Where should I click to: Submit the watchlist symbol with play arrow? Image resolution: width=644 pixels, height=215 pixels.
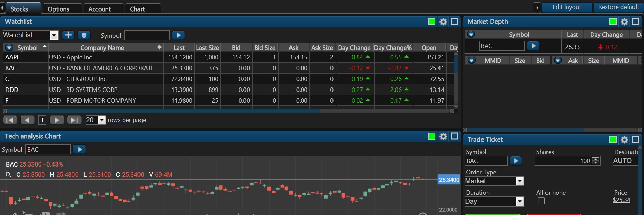click(178, 35)
